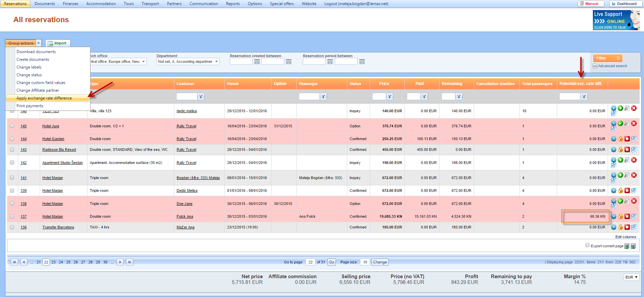Open Live Support online chat banner
The image size is (644, 297).
pos(616,20)
